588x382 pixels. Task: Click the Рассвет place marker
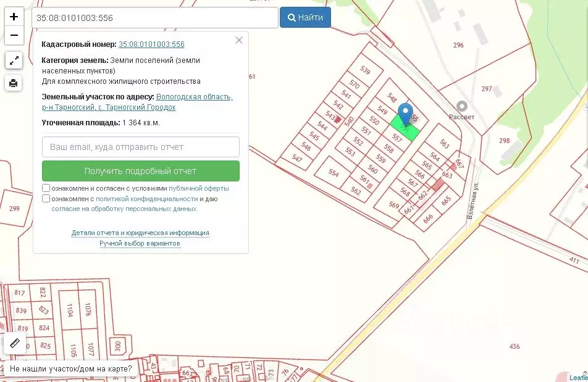click(x=461, y=106)
